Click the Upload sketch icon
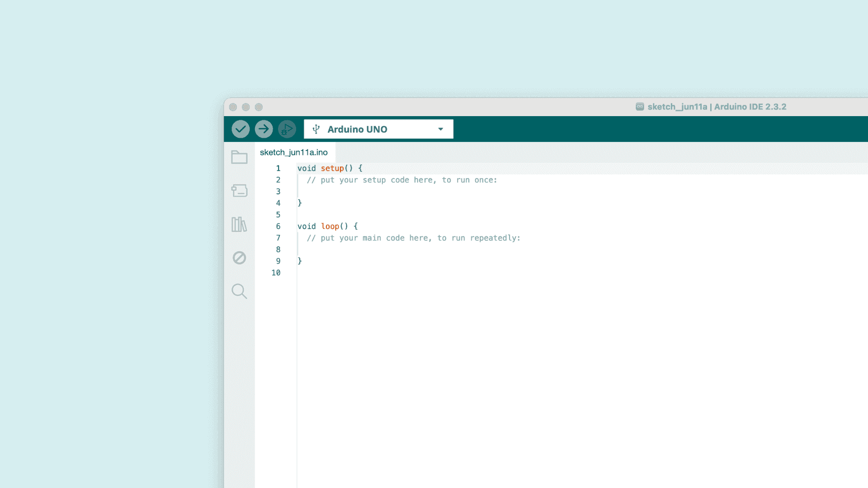 (x=264, y=129)
